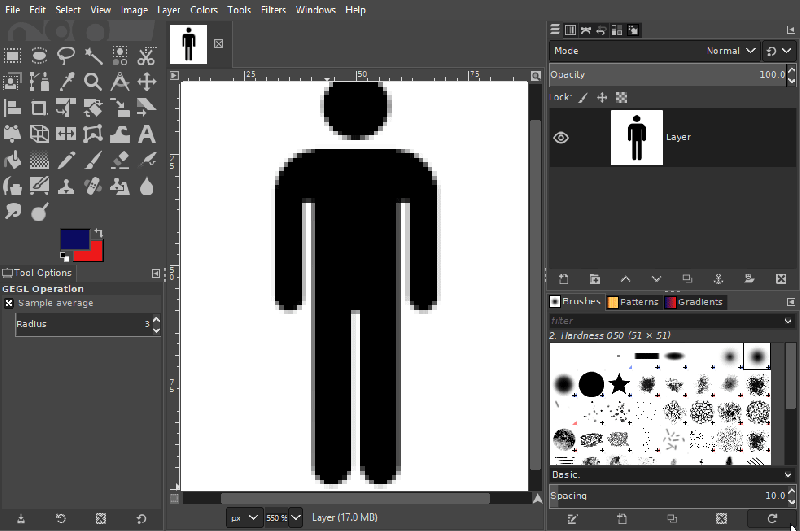
Task: Swap foreground and background colors
Action: pyautogui.click(x=98, y=233)
